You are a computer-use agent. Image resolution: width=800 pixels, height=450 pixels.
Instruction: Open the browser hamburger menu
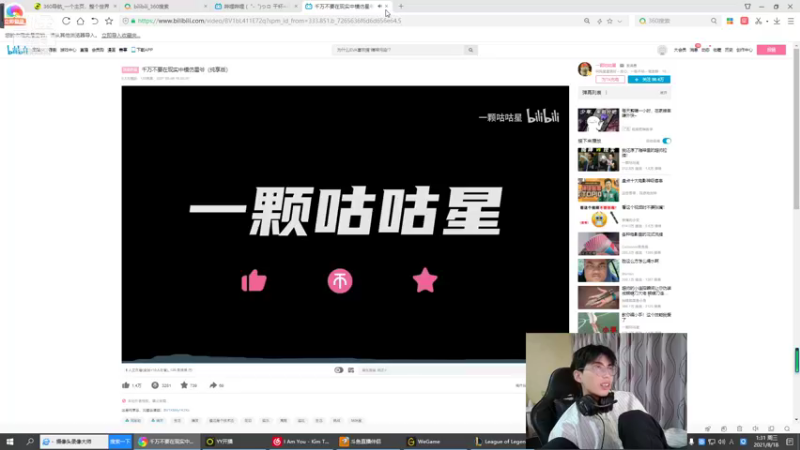pyautogui.click(x=791, y=21)
